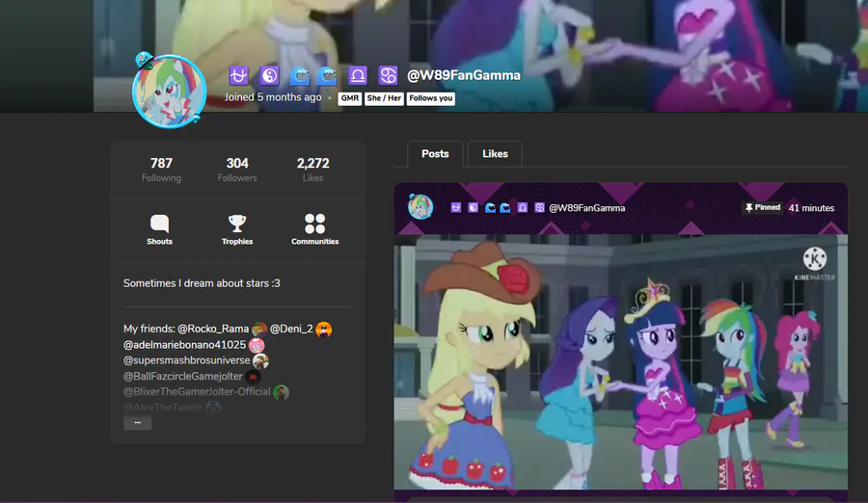Screen dimensions: 868x503
Task: Click the avatar icon next to @Rocko_Rama
Action: coord(259,330)
